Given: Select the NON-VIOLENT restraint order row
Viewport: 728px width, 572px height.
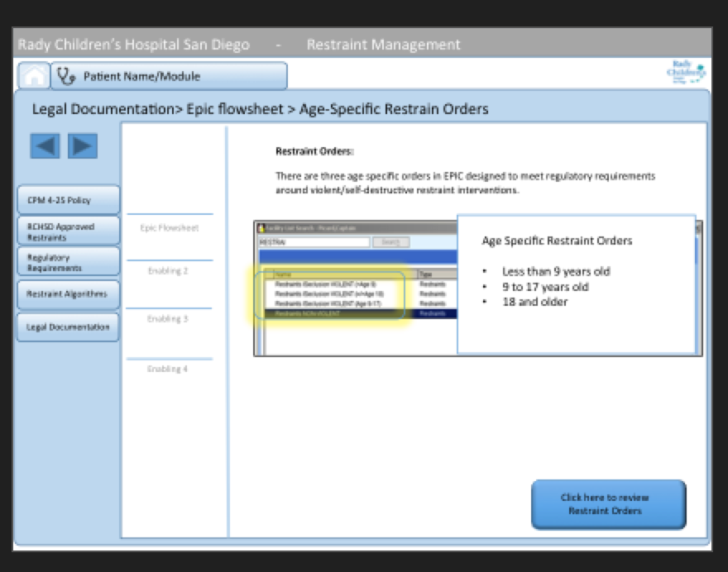Looking at the screenshot, I should 361,313.
